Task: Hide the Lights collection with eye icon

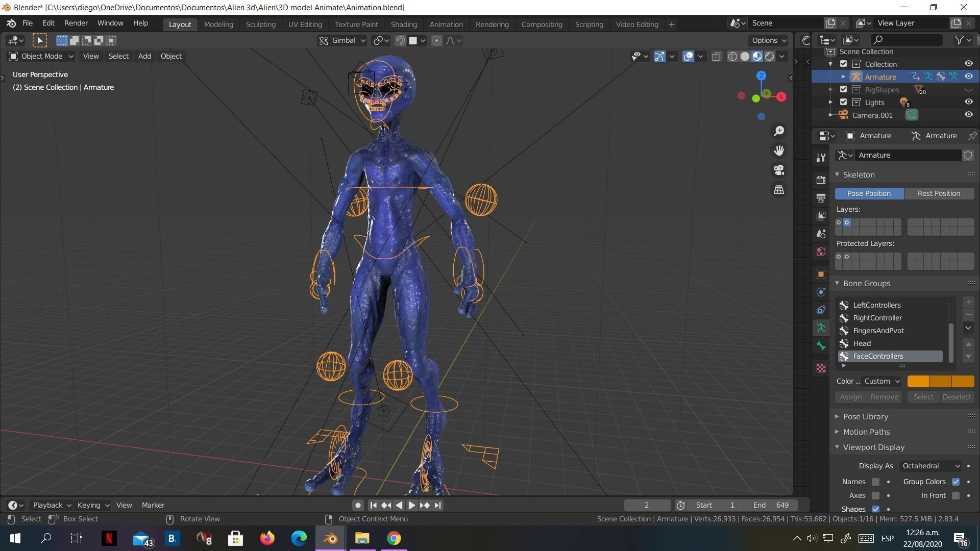Action: (968, 102)
